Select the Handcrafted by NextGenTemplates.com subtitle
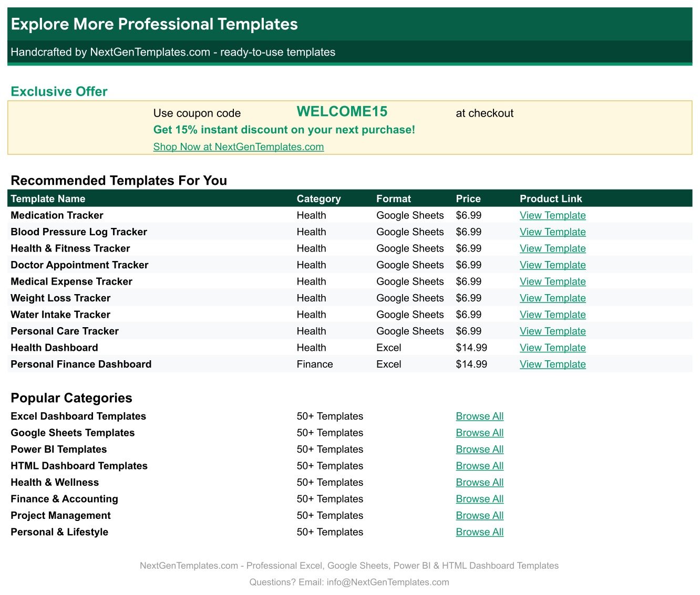 [x=173, y=53]
